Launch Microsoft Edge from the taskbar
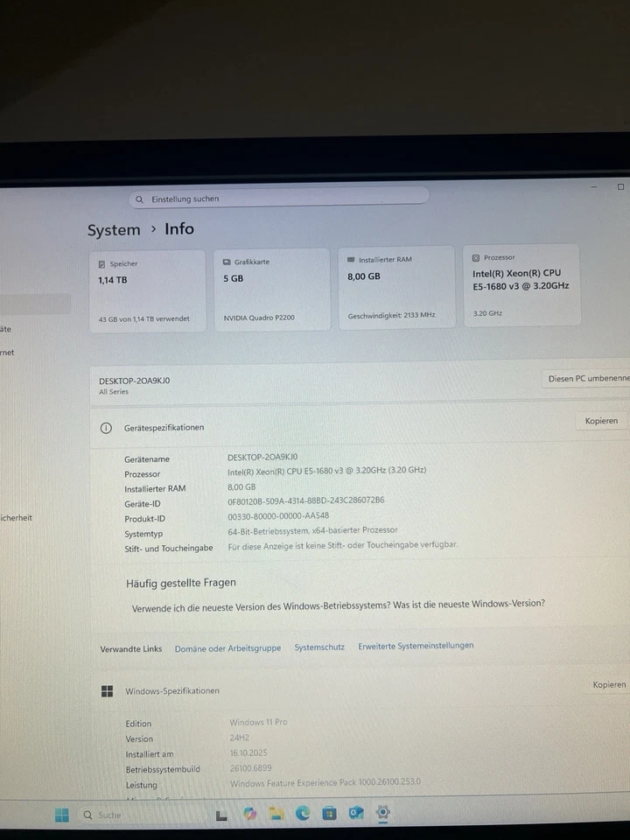630x840 pixels. click(x=303, y=814)
